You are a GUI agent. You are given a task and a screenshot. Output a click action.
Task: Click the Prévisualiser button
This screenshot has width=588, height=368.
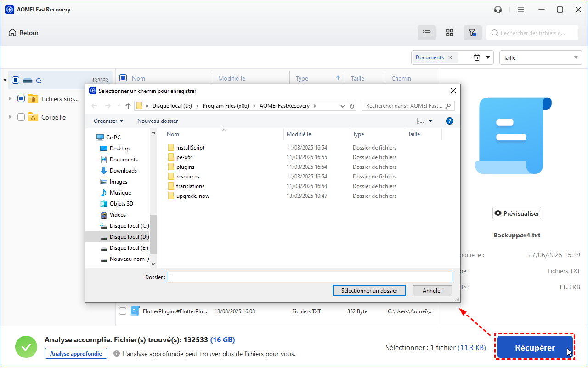point(516,213)
